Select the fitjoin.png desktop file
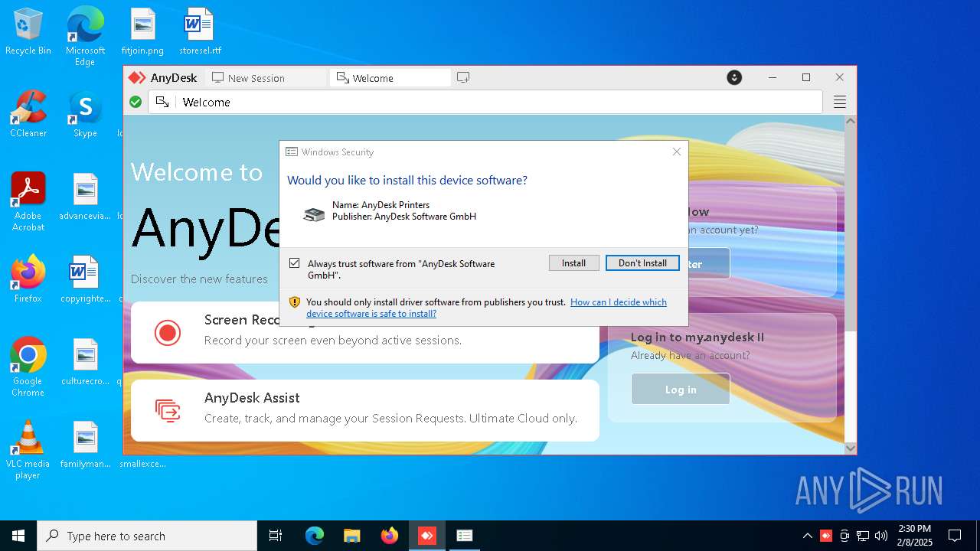 pyautogui.click(x=142, y=32)
